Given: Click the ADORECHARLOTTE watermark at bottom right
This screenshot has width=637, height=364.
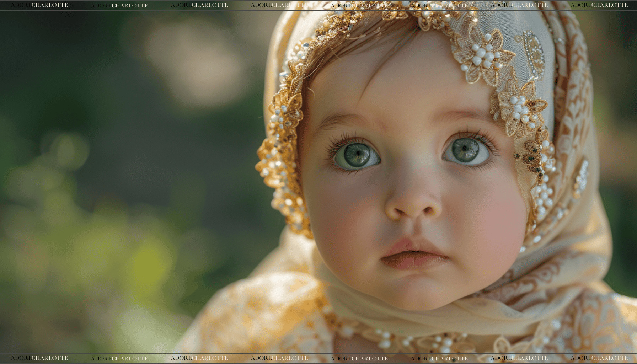Looking at the screenshot, I should [x=600, y=358].
